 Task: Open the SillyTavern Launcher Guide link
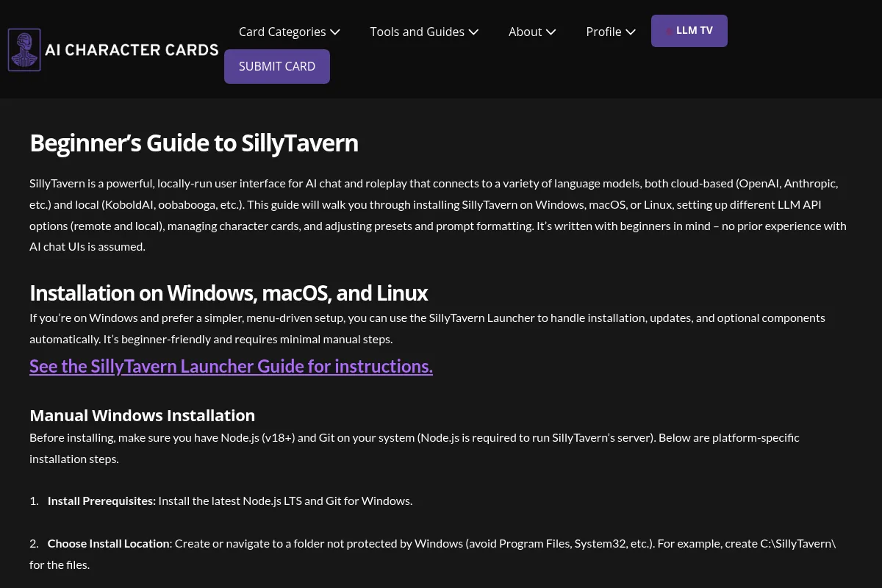[x=231, y=366]
